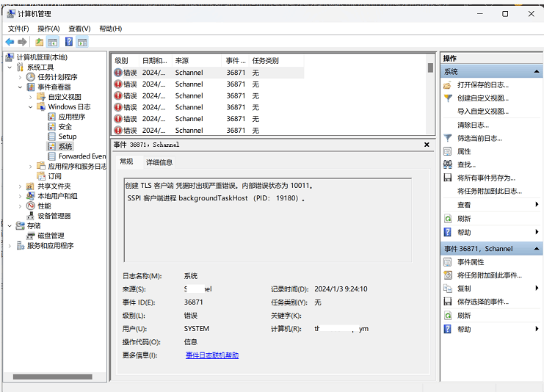Click 清除日志 action
Viewport: 544px width, 392px height.
pyautogui.click(x=473, y=125)
